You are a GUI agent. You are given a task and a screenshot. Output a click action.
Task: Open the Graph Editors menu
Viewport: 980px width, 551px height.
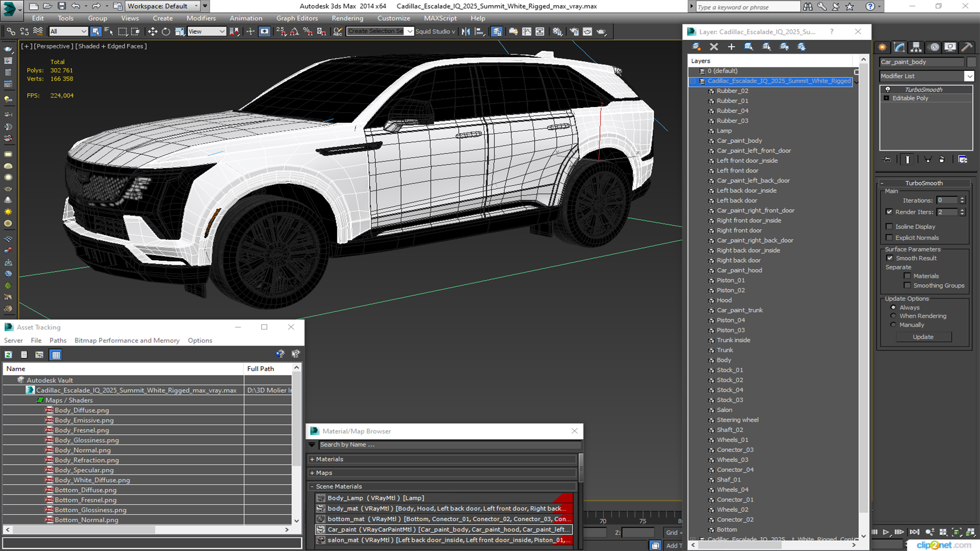(x=297, y=18)
